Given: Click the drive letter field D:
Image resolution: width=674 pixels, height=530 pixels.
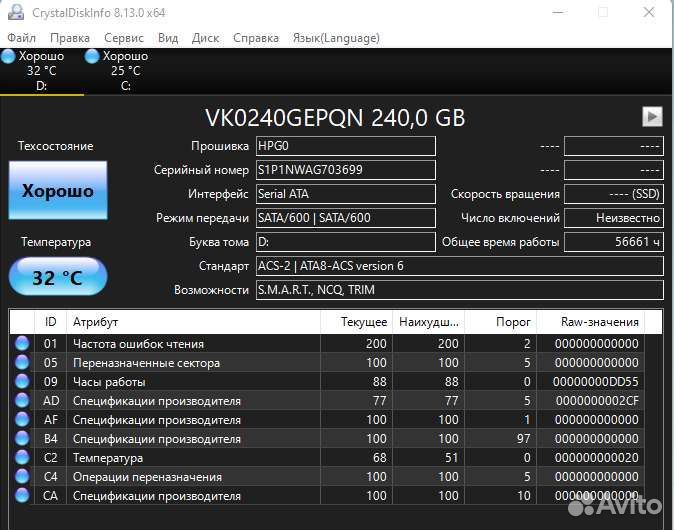Looking at the screenshot, I should click(x=346, y=242).
